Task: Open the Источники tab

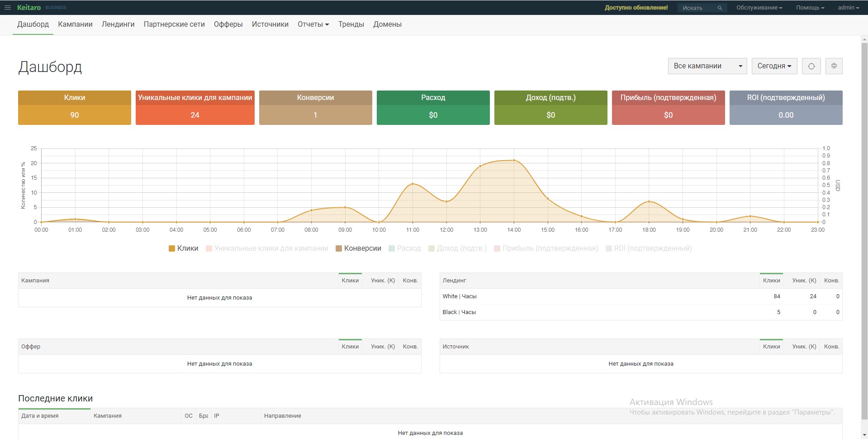Action: (270, 24)
